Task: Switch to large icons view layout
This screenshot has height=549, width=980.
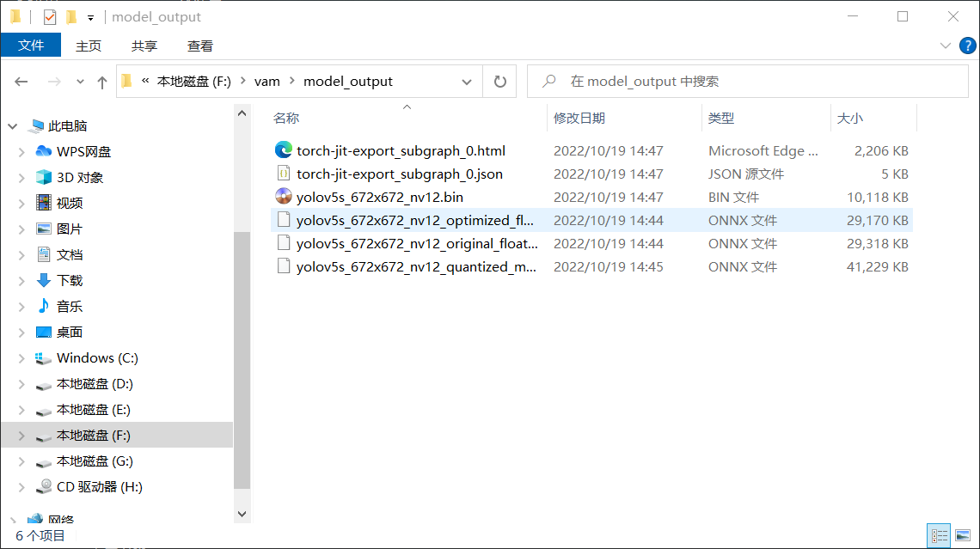Action: click(960, 535)
